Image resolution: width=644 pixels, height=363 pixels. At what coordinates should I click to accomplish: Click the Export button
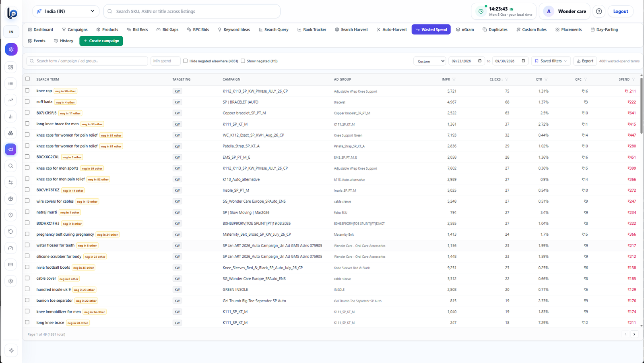click(585, 61)
